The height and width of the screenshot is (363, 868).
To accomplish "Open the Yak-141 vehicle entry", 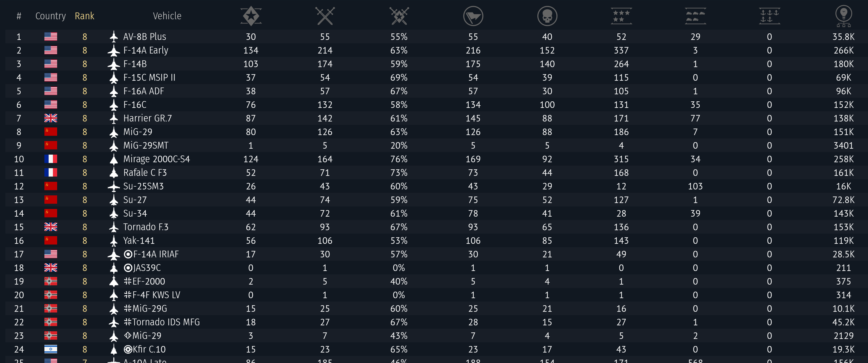I will pos(139,241).
